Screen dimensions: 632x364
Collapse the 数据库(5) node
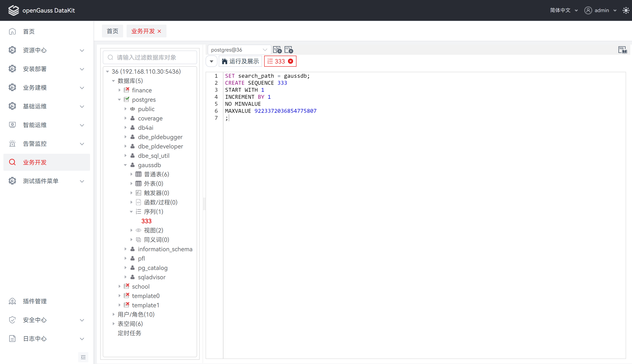[x=113, y=81]
